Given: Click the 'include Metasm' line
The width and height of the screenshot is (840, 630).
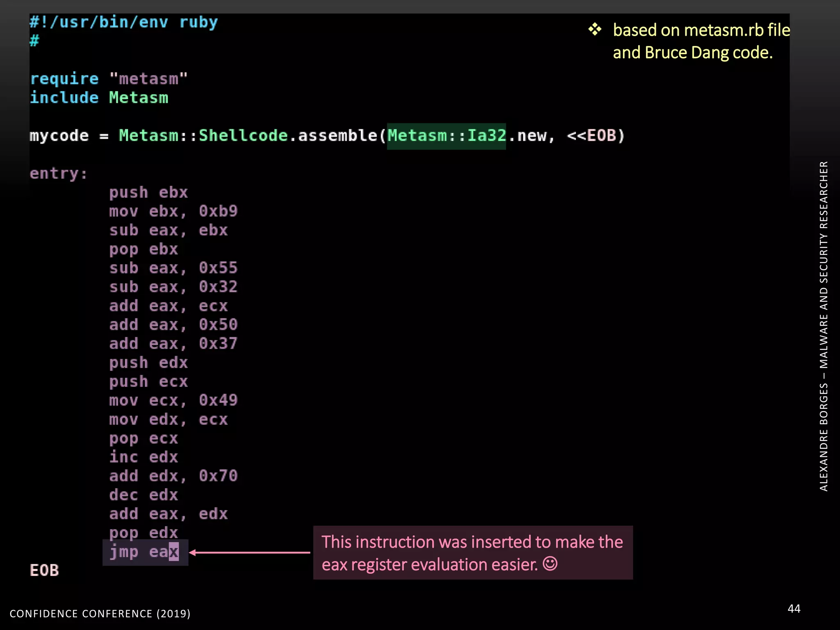Looking at the screenshot, I should [x=99, y=98].
